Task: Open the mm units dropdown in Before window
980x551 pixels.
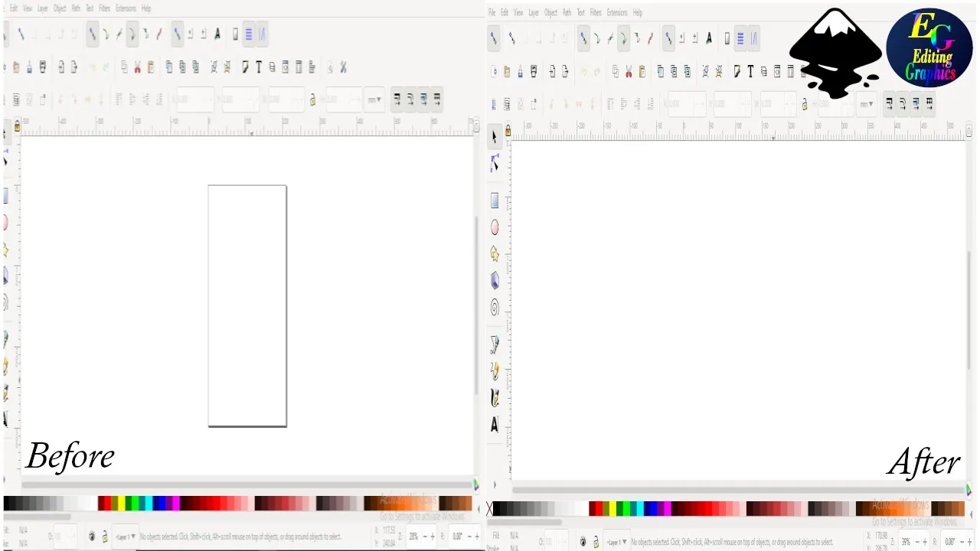Action: [375, 99]
